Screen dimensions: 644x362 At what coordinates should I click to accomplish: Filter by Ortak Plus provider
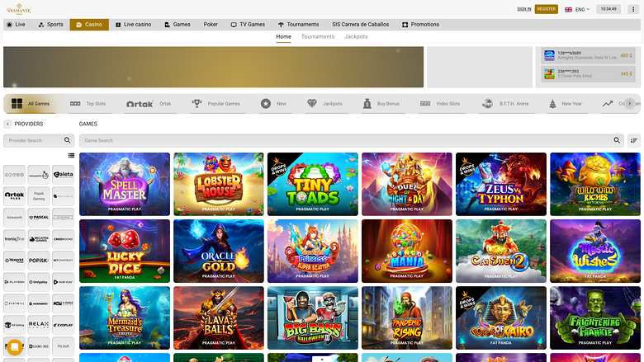[14, 196]
